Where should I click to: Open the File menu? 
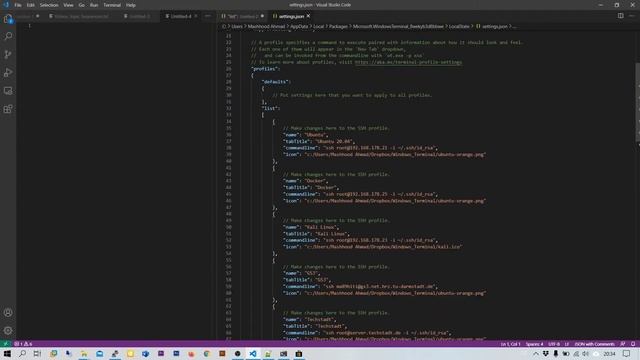pyautogui.click(x=18, y=5)
